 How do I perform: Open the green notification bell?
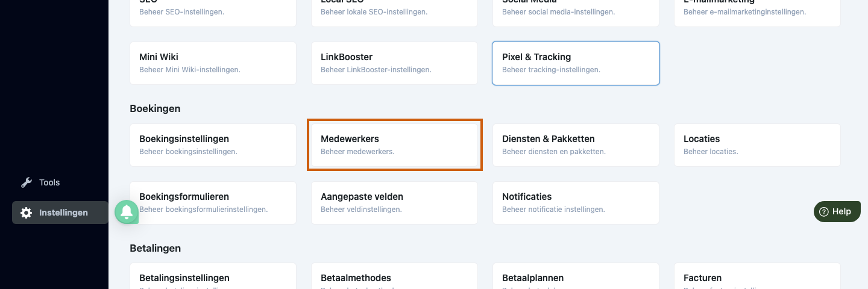coord(127,212)
